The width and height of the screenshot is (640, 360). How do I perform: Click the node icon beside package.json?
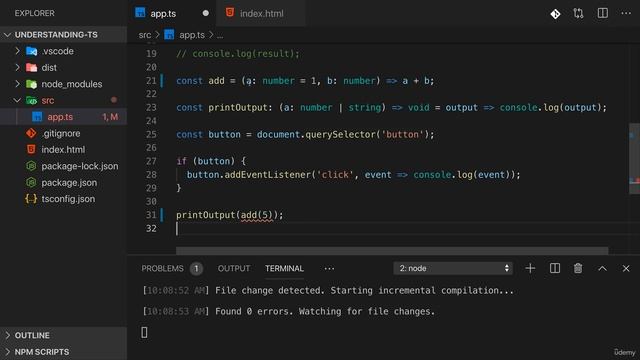tap(31, 182)
